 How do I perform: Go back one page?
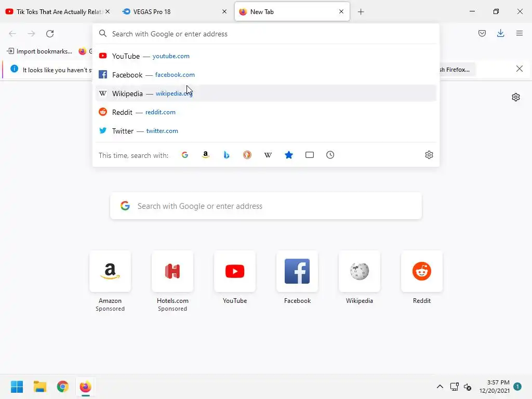pos(12,34)
